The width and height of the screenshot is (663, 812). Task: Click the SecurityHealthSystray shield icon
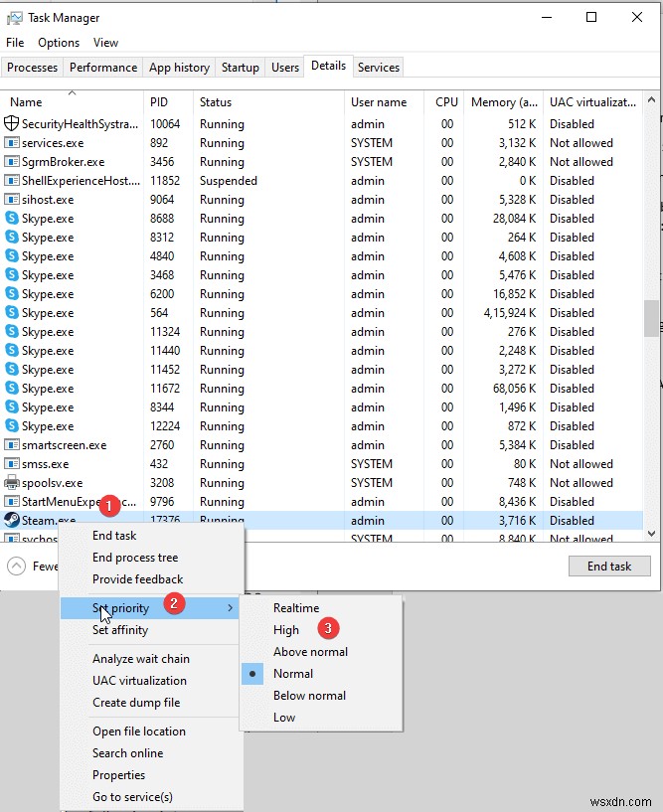pos(11,123)
